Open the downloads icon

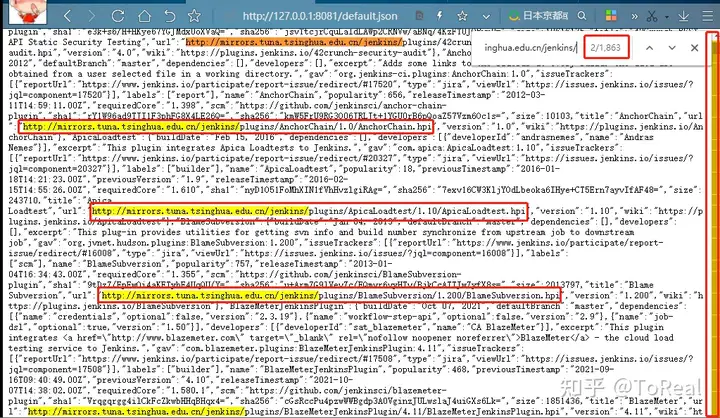pos(684,16)
